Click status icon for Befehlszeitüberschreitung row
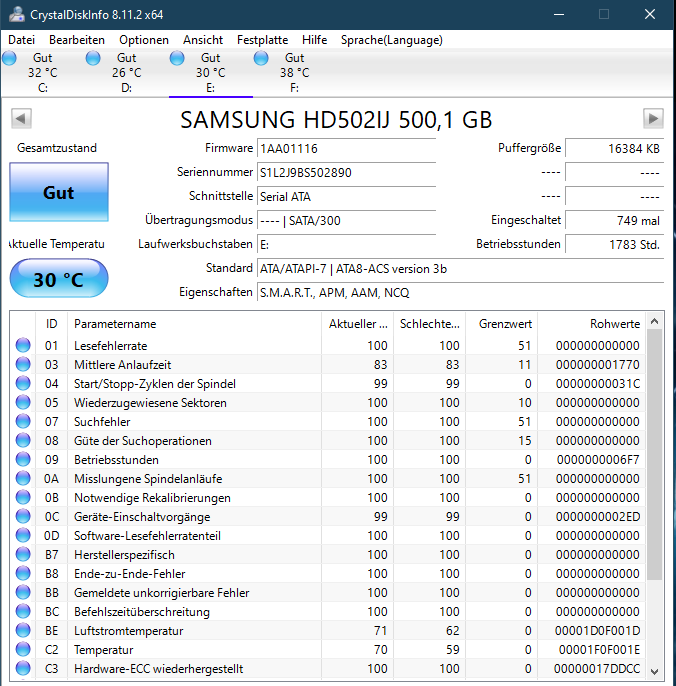Image resolution: width=676 pixels, height=686 pixels. tap(23, 612)
